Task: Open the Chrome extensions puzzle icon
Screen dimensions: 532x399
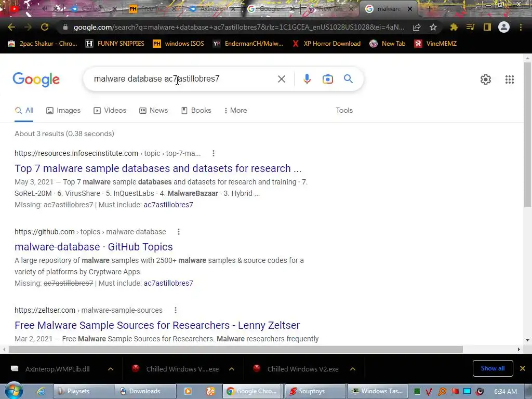Action: (454, 27)
